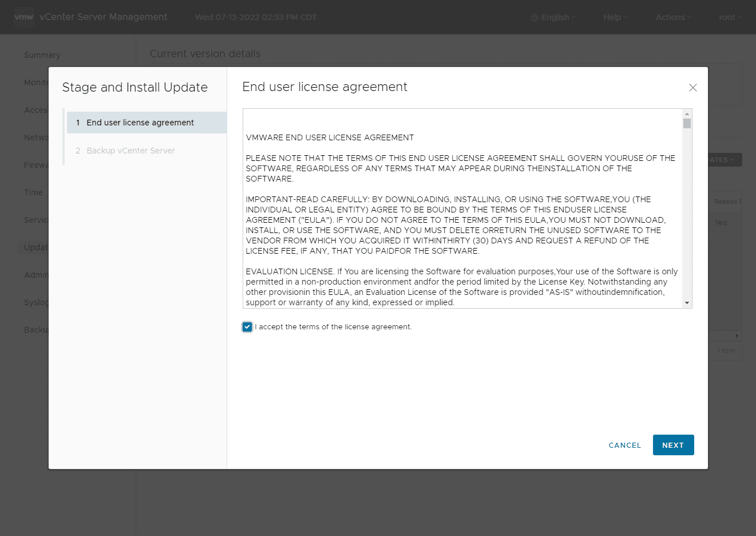
Task: Open Time in the sidebar
Action: (x=33, y=192)
